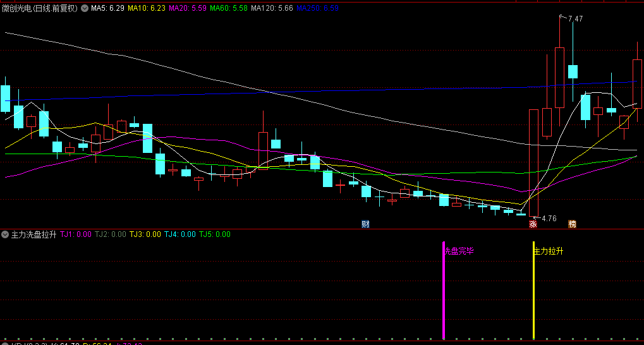The height and width of the screenshot is (345, 644).
Task: Select the MA60: 5.58 label
Action: 228,8
